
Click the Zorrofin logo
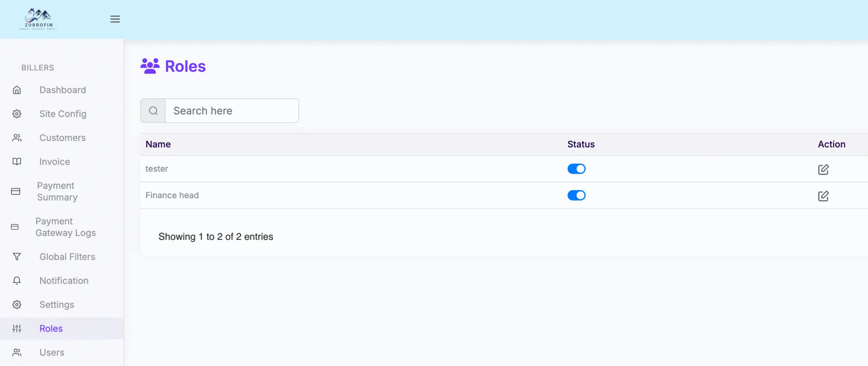click(x=38, y=19)
